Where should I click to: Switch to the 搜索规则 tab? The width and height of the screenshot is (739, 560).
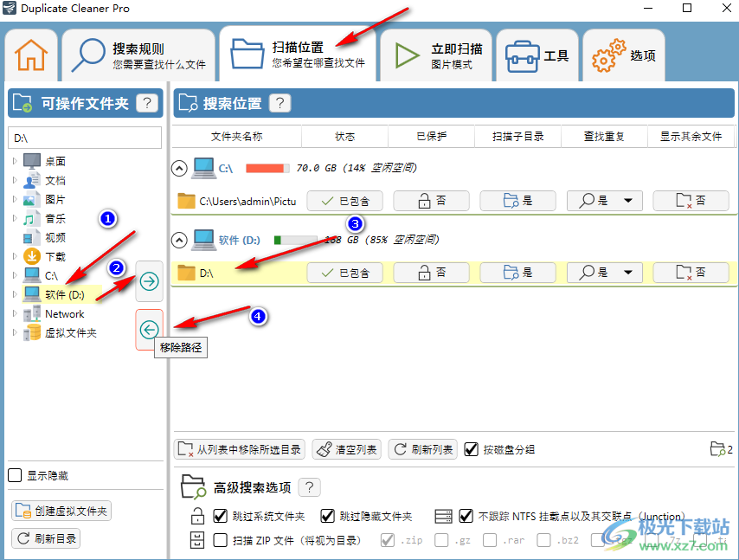(138, 55)
